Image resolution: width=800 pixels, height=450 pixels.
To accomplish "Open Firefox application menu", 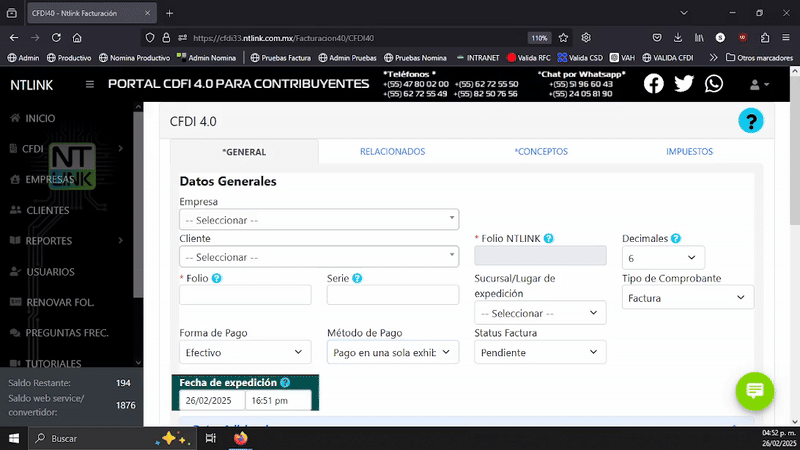I will 786,38.
